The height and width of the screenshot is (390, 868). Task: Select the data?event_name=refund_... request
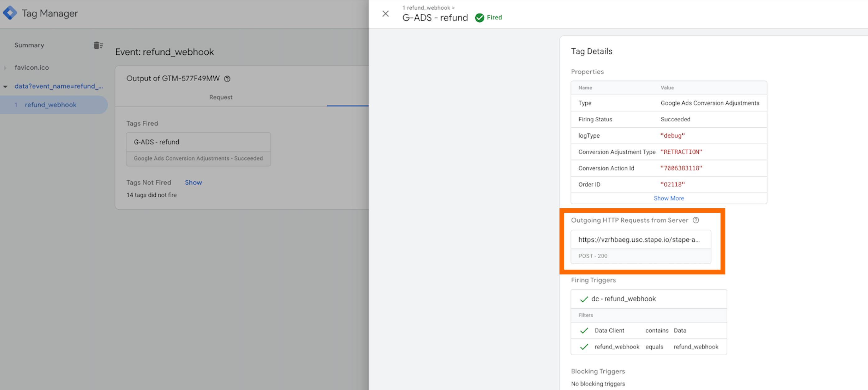[x=59, y=86]
